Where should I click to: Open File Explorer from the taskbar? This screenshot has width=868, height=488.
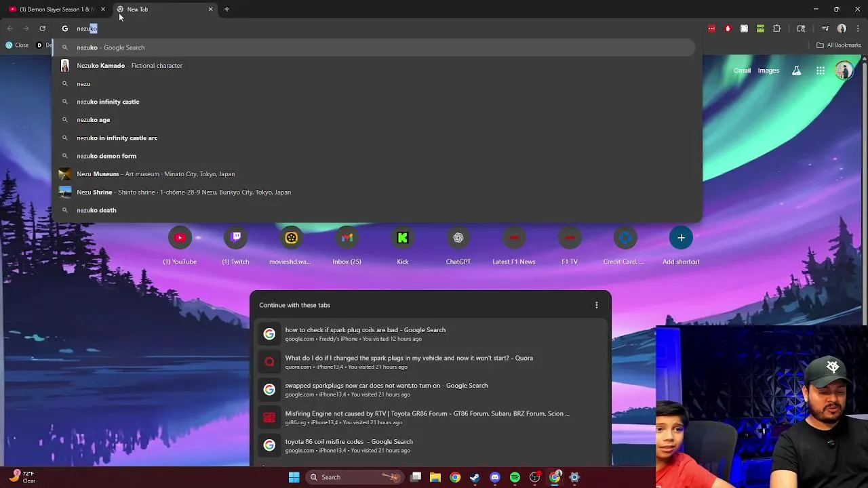pyautogui.click(x=435, y=477)
